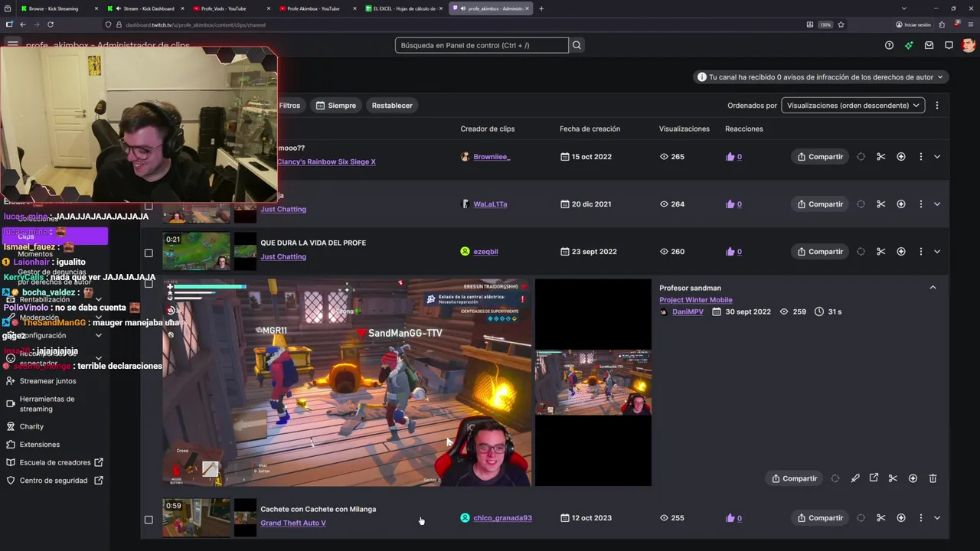Screen dimensions: 980x551
Task: Open the help question mark icon
Action: coord(889,45)
